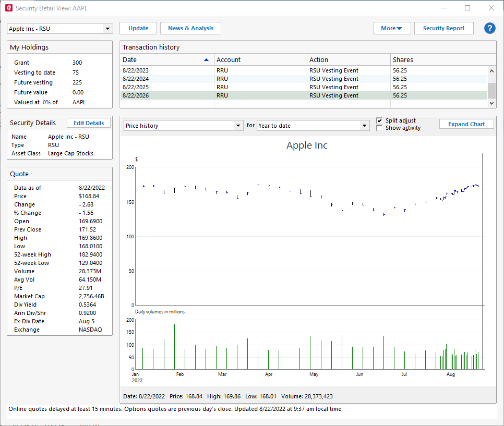Click the blue help question mark icon

pyautogui.click(x=489, y=28)
